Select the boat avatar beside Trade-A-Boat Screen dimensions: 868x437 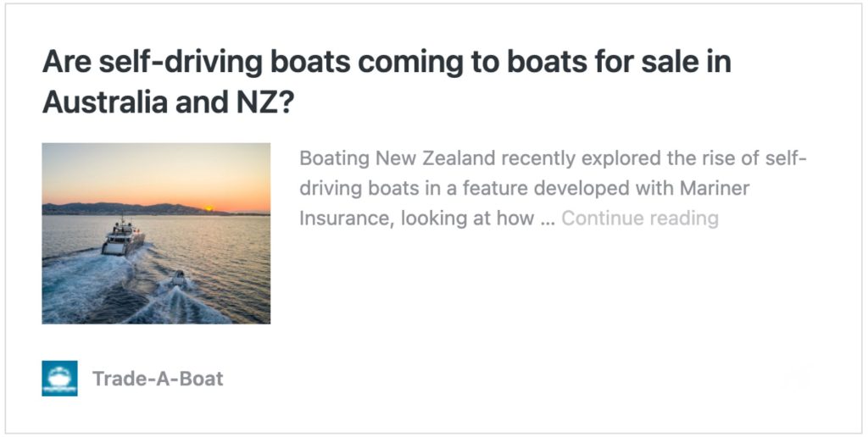coord(59,379)
